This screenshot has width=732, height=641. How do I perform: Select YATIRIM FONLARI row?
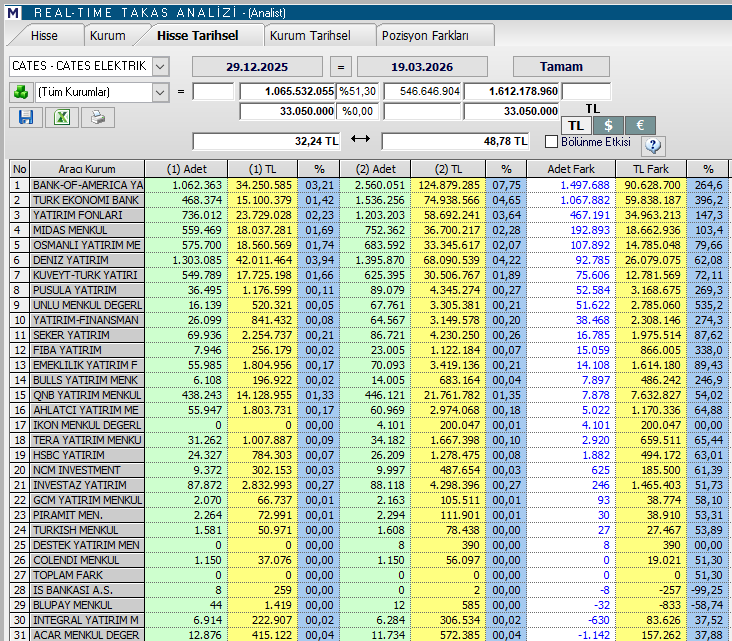click(x=369, y=215)
